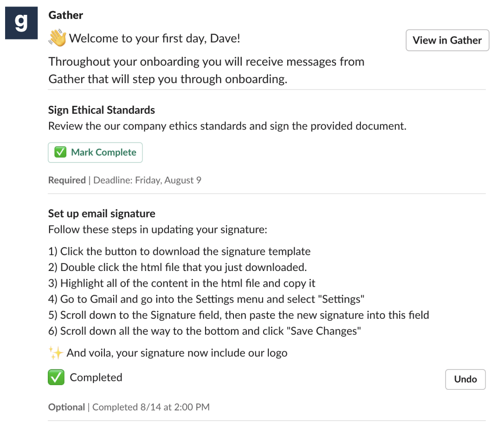Select the "Set up email signature" heading
This screenshot has width=504, height=432.
click(x=102, y=213)
